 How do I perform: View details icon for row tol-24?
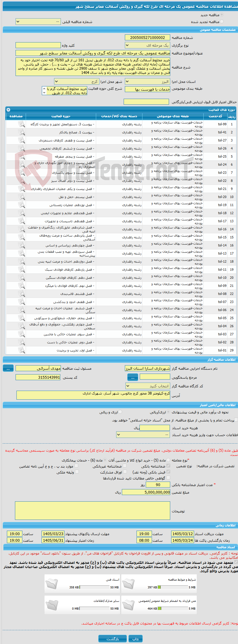coord(22,165)
